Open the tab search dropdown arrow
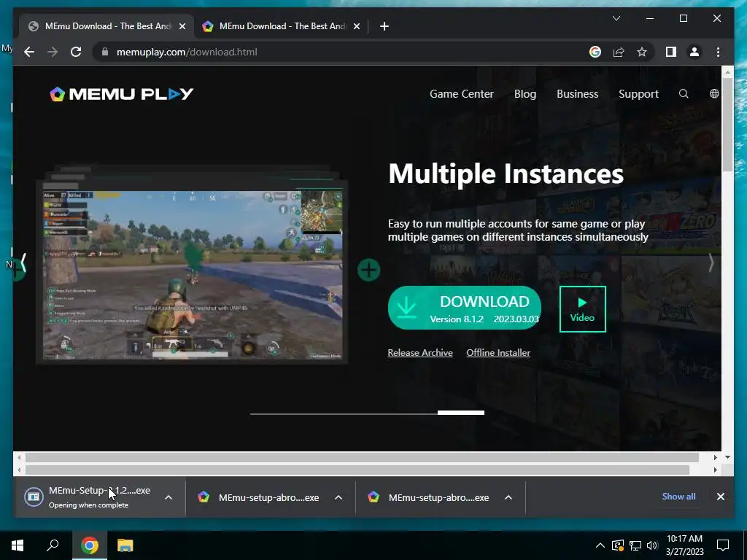Image resolution: width=747 pixels, height=560 pixels. click(616, 18)
